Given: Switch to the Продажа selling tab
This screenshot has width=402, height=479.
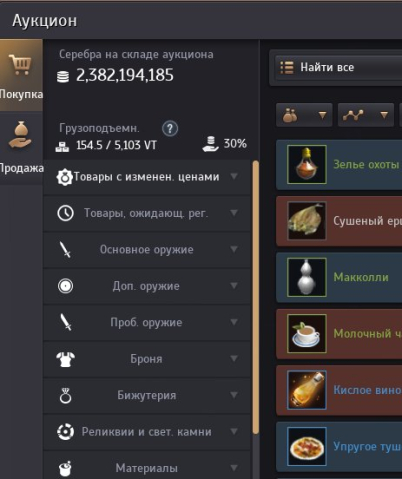Looking at the screenshot, I should point(21,148).
